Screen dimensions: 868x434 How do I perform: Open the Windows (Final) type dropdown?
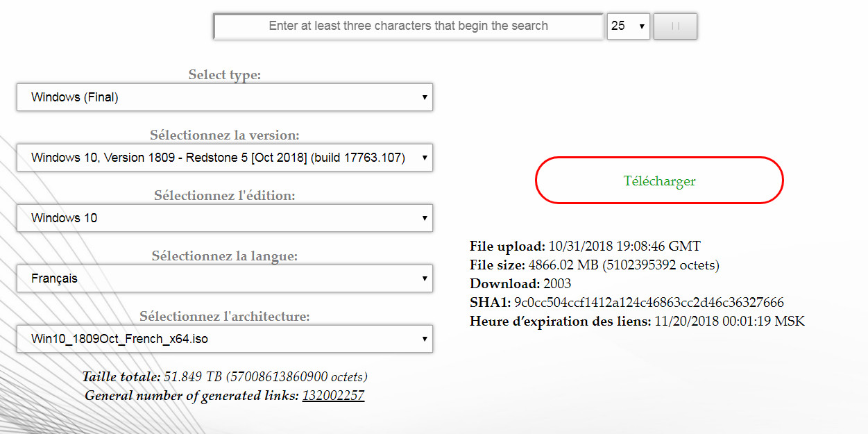pos(225,98)
